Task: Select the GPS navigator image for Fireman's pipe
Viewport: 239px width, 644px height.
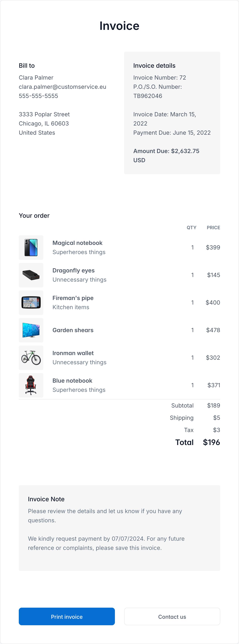Action: 31,302
